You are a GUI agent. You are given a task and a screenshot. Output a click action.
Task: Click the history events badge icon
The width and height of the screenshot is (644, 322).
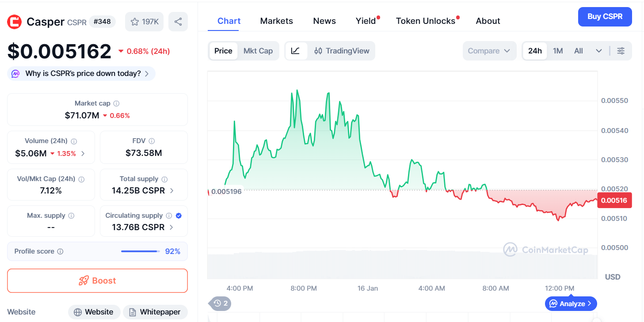pos(220,303)
